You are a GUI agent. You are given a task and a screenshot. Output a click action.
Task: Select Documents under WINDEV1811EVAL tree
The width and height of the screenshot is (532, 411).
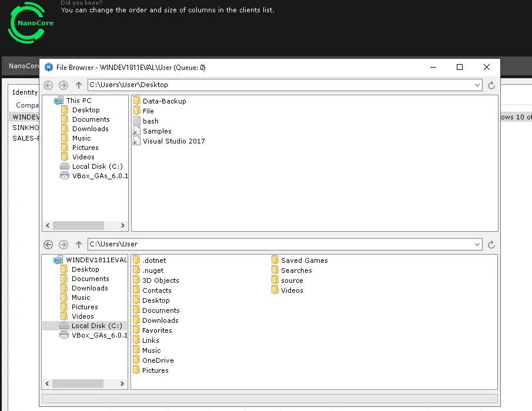pyautogui.click(x=85, y=279)
